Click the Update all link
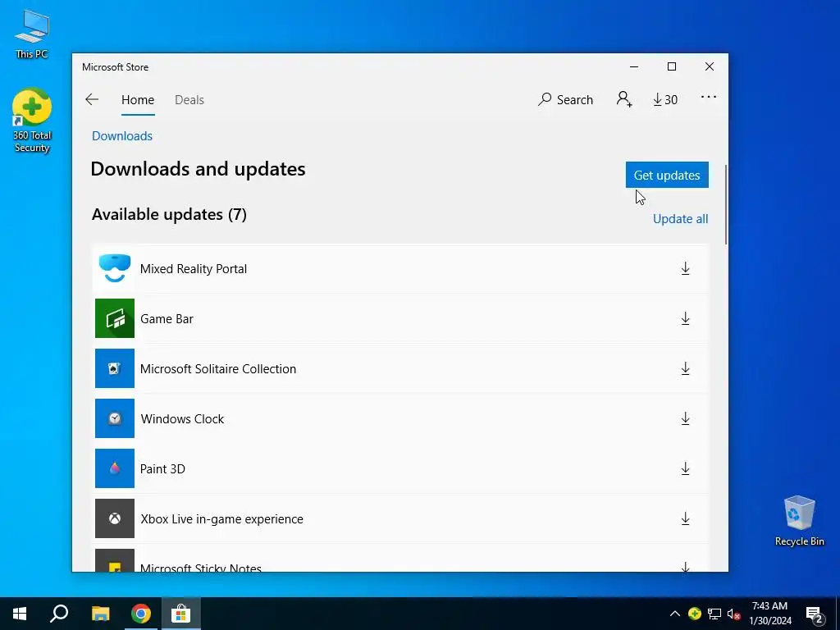The image size is (840, 630). 680,218
